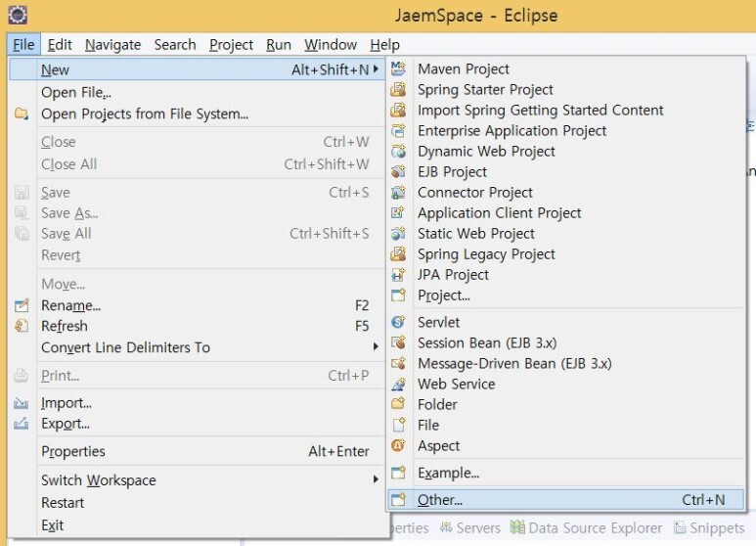Click the Eclipse application icon in title bar

[x=18, y=15]
